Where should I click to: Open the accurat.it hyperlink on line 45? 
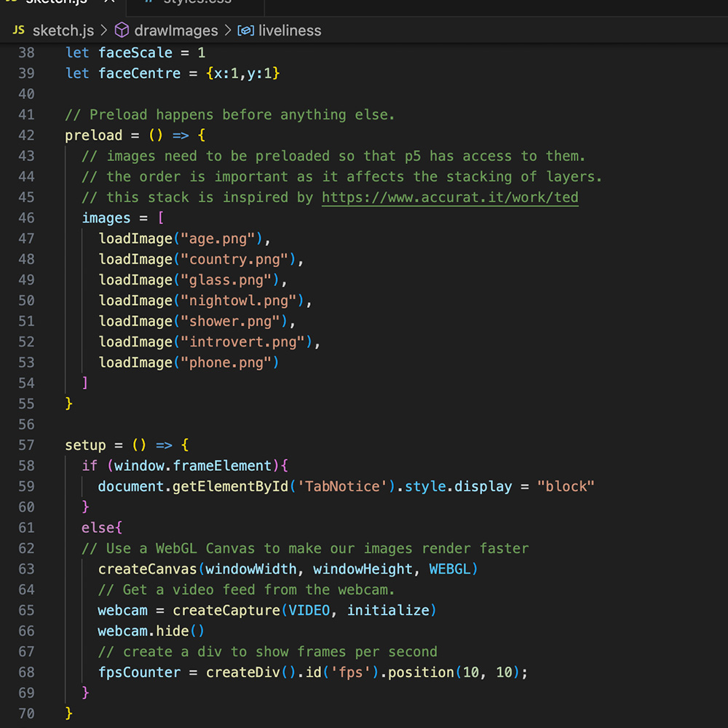(449, 197)
